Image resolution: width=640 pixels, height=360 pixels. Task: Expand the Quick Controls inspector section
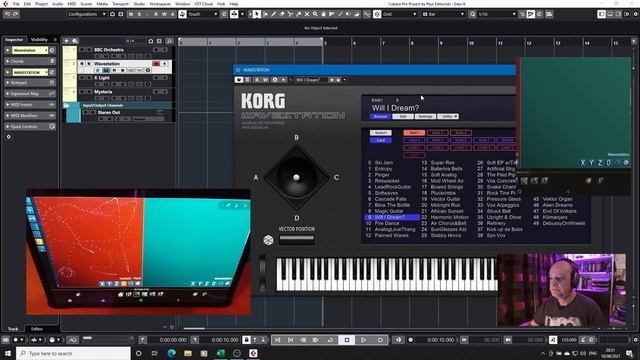click(30, 127)
